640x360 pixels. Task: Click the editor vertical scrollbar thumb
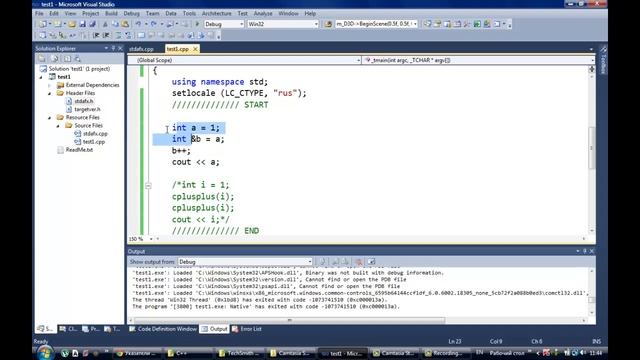(x=591, y=148)
